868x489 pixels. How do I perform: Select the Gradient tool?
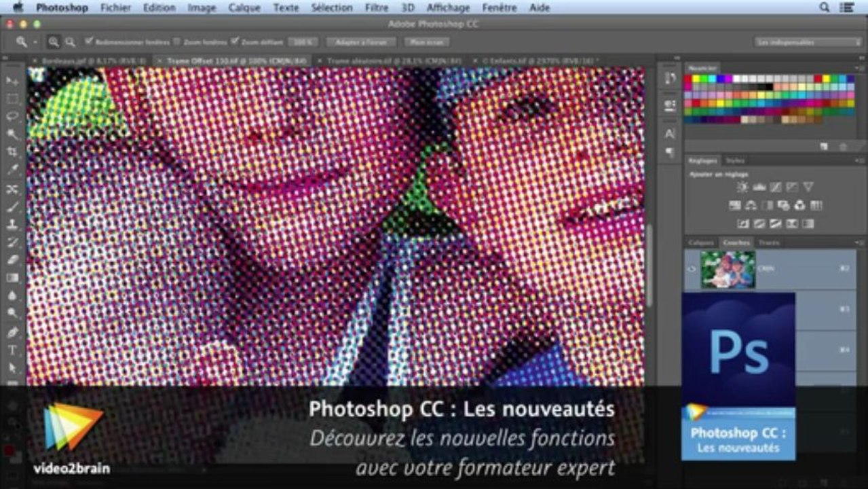click(x=12, y=277)
